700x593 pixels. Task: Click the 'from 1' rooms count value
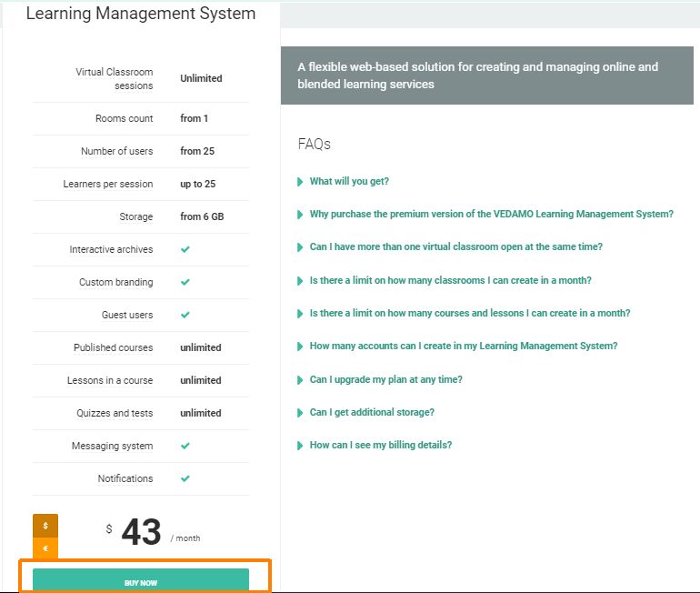click(x=195, y=118)
